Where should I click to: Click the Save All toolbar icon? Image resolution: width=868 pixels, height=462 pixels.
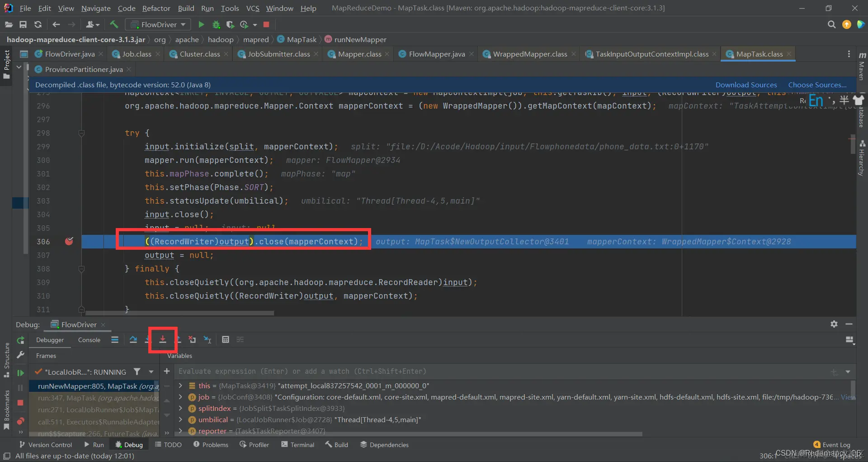click(x=23, y=24)
